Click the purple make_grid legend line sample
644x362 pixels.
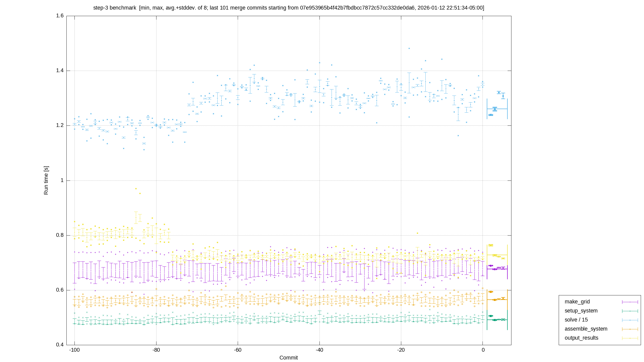(x=630, y=302)
